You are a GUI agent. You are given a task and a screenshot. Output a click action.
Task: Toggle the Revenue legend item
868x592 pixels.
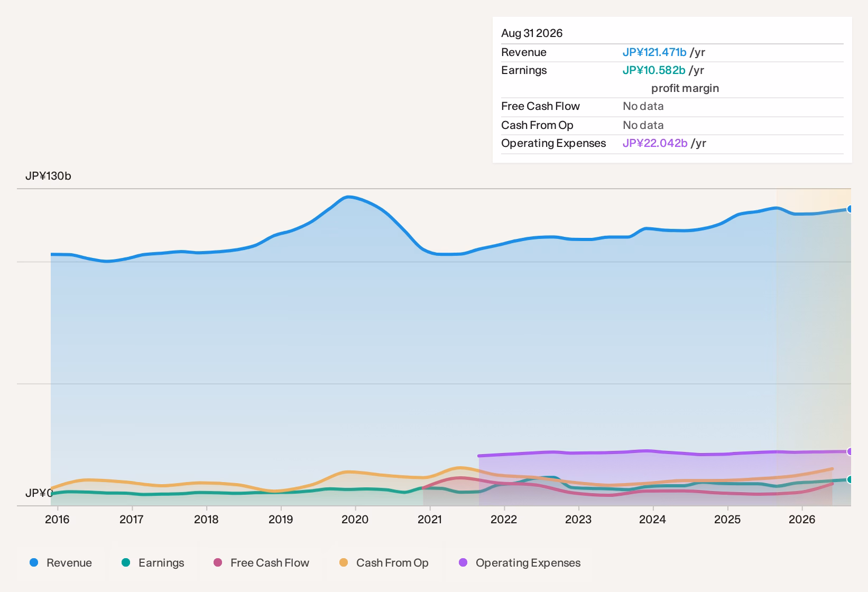tap(61, 563)
